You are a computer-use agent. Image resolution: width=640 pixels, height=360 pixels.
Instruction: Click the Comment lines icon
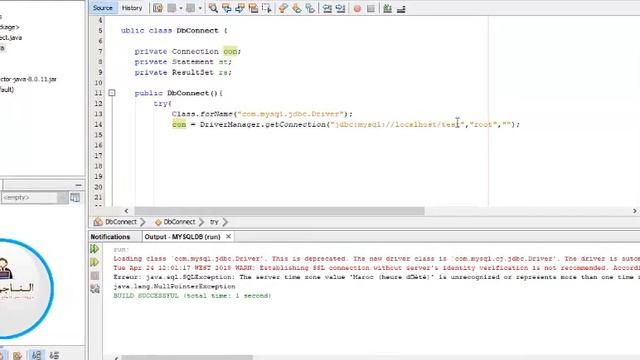[387, 8]
